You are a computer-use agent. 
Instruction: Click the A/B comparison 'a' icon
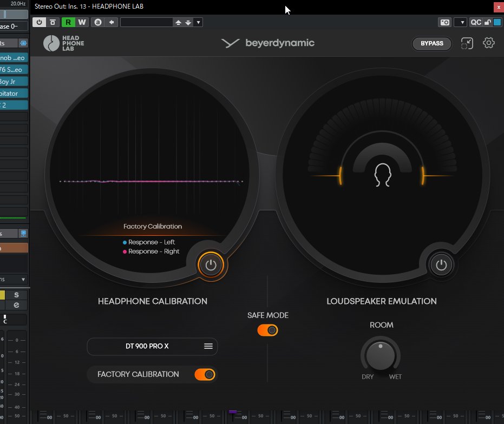tap(98, 22)
